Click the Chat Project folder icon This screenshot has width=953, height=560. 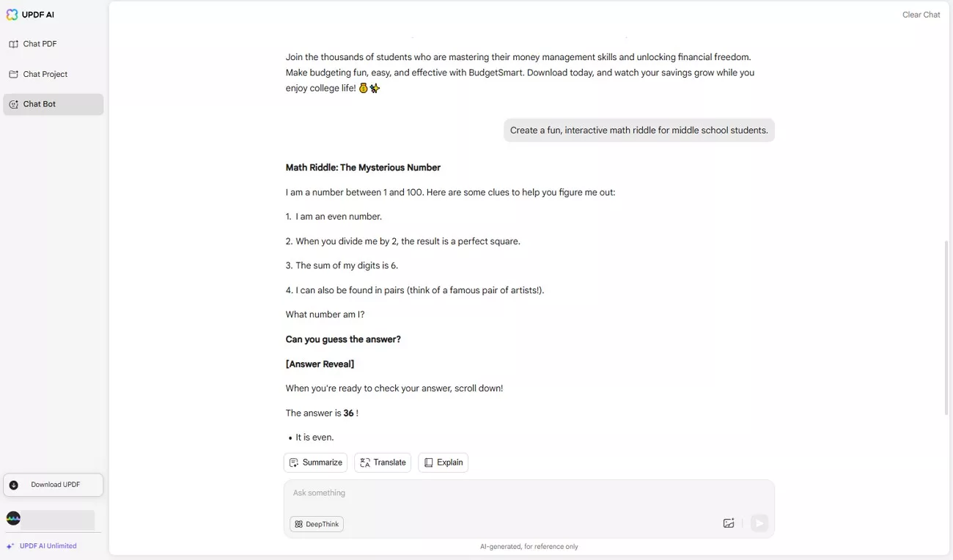pos(13,74)
